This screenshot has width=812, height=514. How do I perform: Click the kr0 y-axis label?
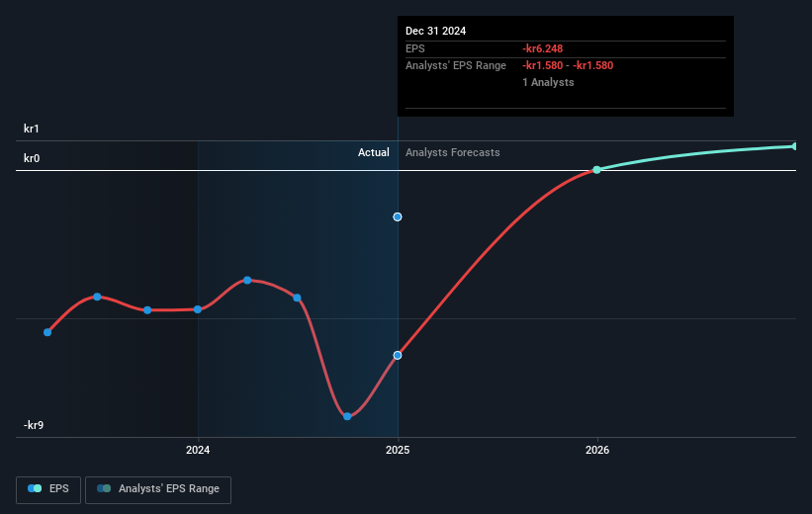pos(32,158)
